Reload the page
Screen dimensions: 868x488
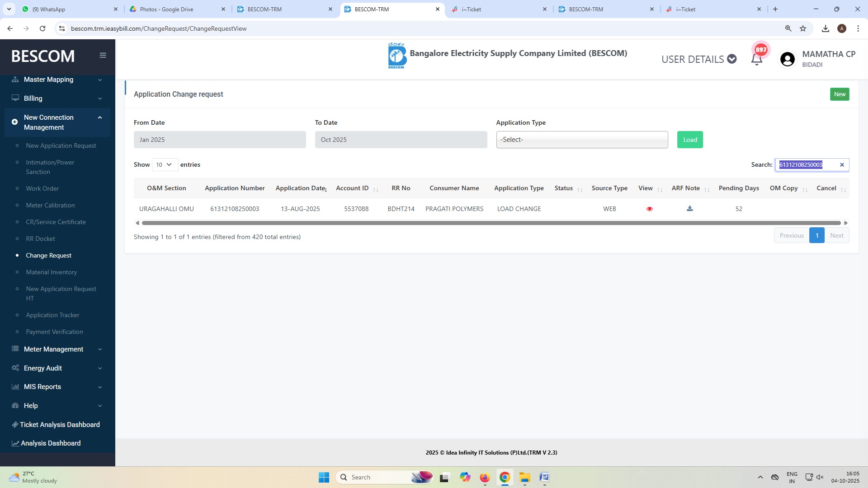pyautogui.click(x=42, y=28)
